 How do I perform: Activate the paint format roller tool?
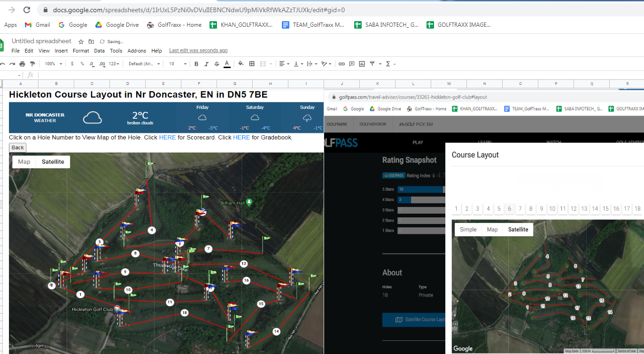pyautogui.click(x=32, y=64)
